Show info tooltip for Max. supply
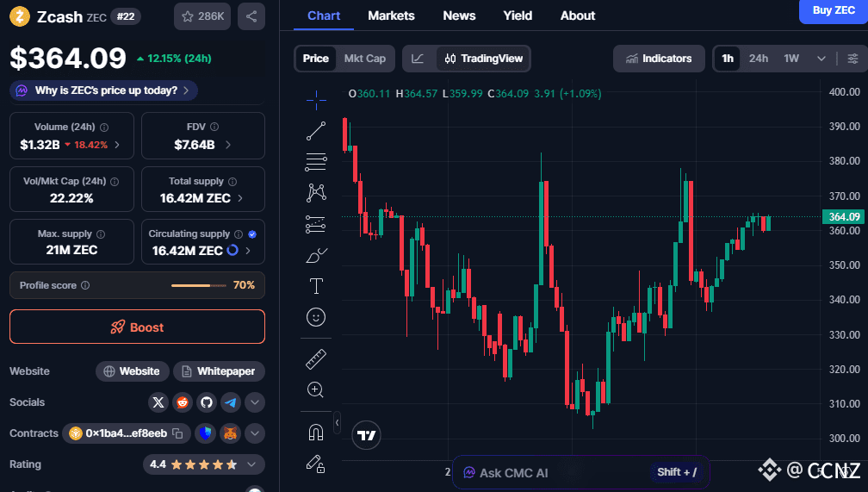This screenshot has width=868, height=492. pyautogui.click(x=101, y=234)
